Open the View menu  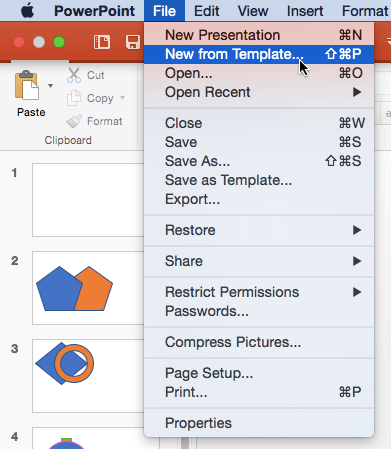click(x=253, y=11)
